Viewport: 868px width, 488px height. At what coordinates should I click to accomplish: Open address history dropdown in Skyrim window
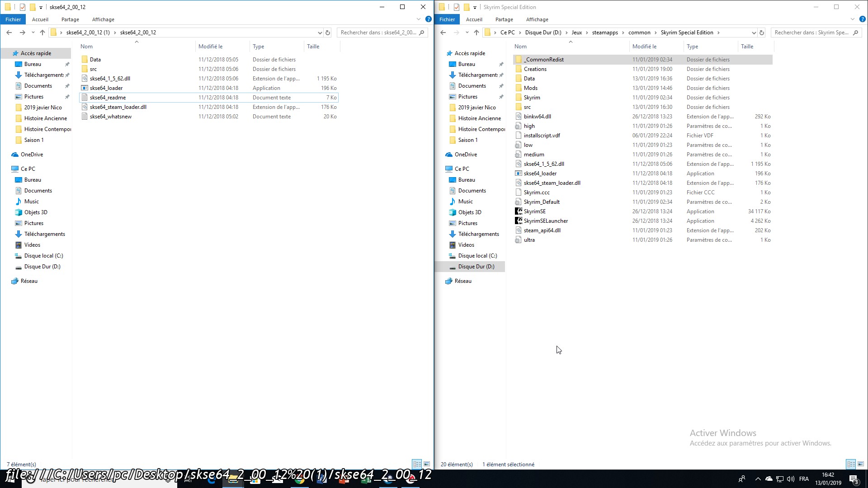(754, 33)
